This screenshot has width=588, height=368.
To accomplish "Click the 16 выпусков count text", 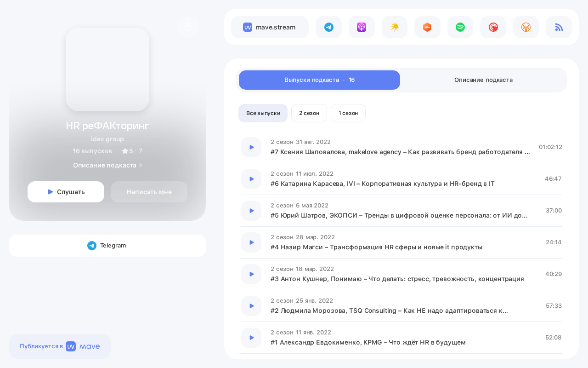I will tap(92, 151).
